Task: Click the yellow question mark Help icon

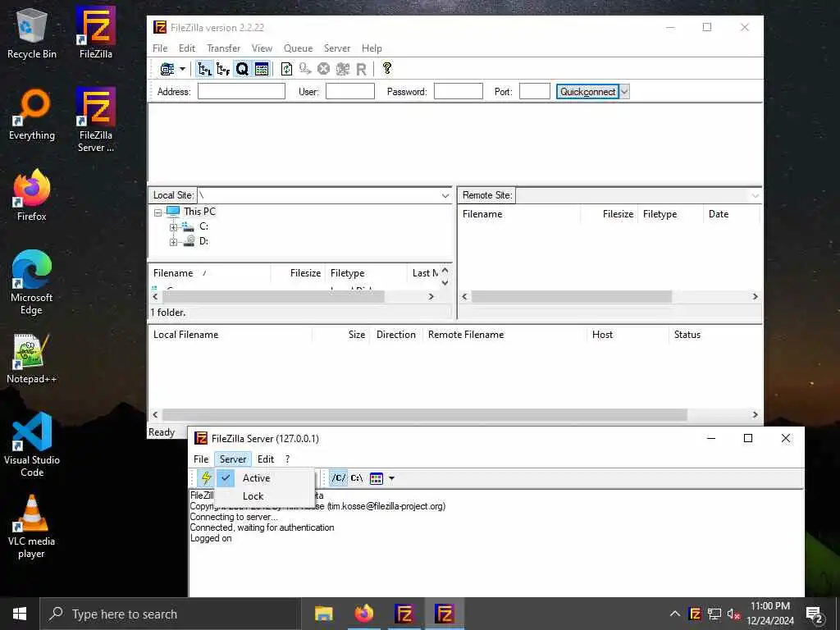Action: click(x=387, y=69)
